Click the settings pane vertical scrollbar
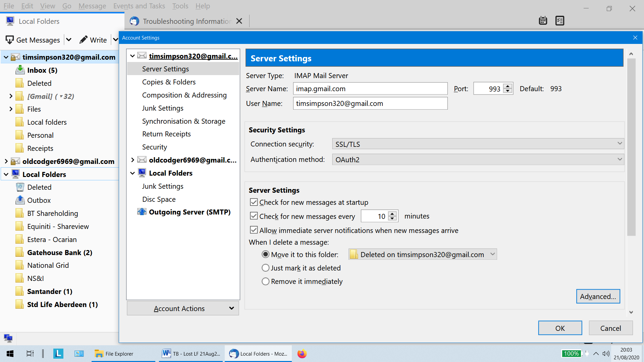 point(631,147)
